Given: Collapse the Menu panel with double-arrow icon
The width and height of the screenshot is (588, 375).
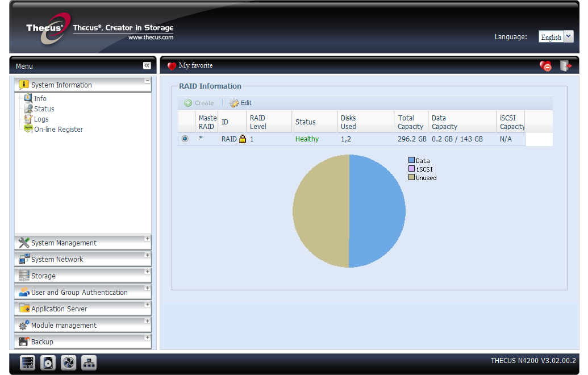Looking at the screenshot, I should 147,66.
